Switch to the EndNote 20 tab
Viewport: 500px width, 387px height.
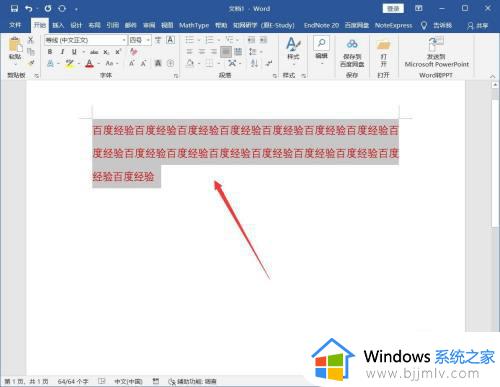321,25
